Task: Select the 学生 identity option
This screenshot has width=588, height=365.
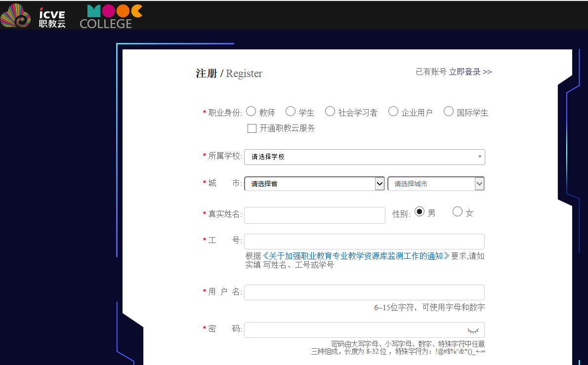Action: coord(290,111)
